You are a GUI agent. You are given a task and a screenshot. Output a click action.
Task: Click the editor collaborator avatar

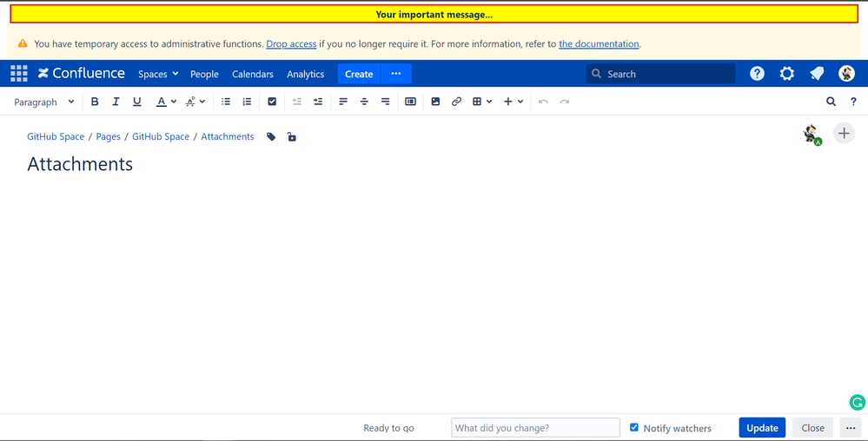(812, 135)
